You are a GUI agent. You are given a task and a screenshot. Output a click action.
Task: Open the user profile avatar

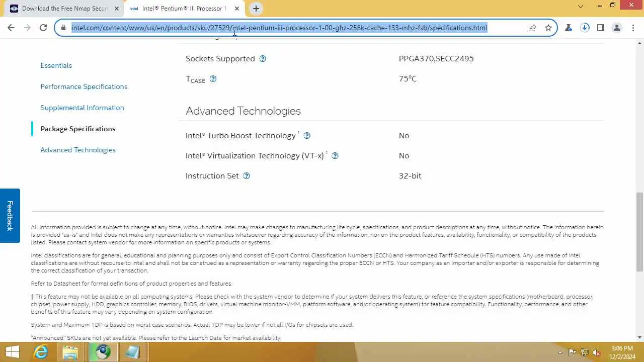coord(617,28)
